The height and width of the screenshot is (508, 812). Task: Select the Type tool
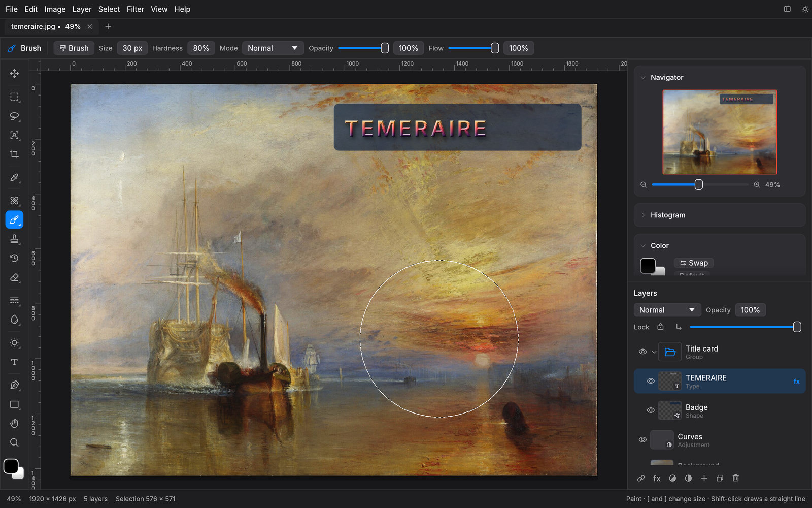14,362
